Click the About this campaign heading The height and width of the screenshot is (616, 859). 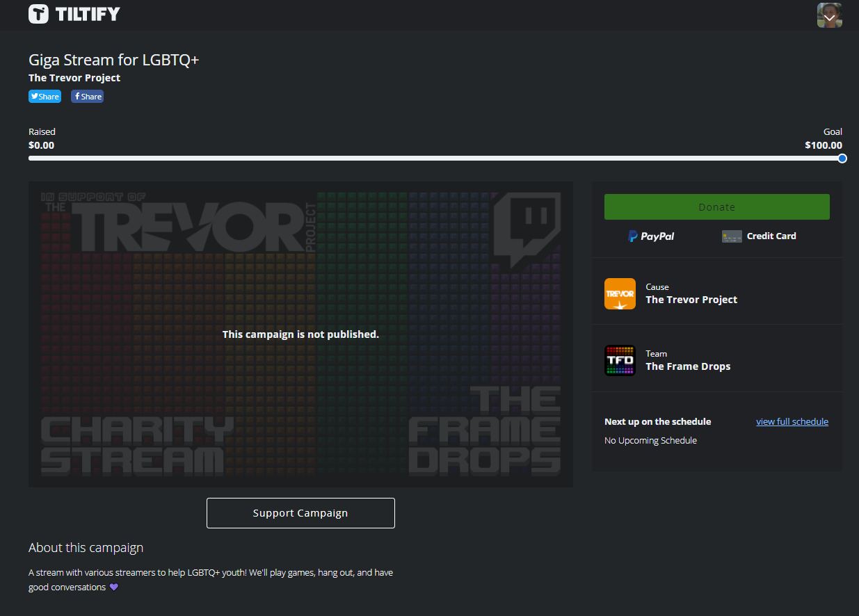86,548
